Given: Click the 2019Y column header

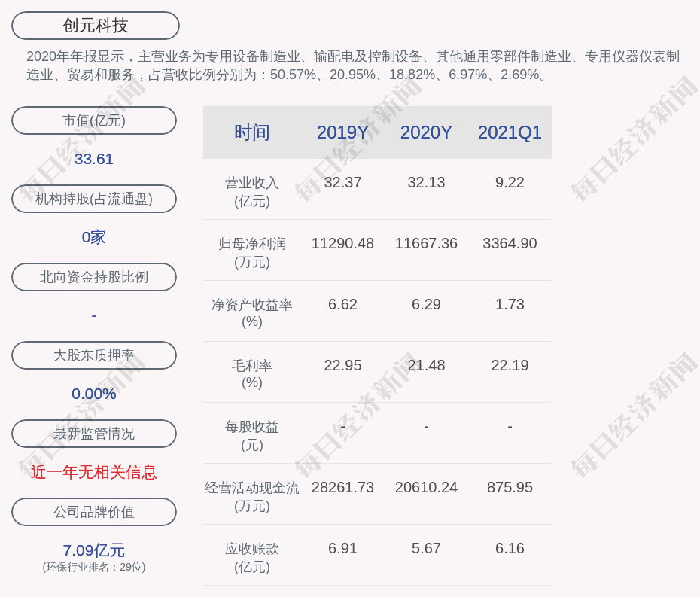Looking at the screenshot, I should point(343,132).
